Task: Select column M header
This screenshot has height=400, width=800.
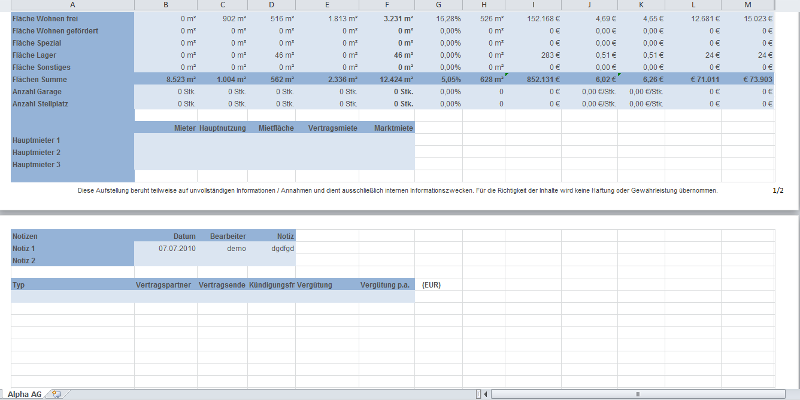Action: (x=748, y=5)
